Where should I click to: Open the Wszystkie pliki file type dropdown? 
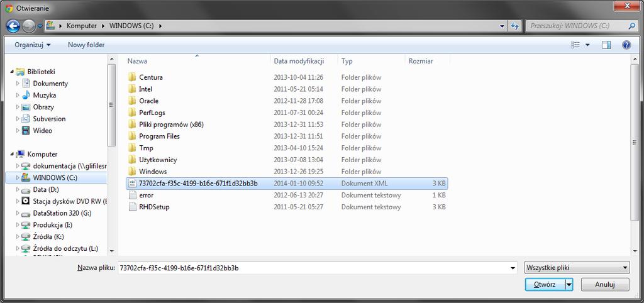click(577, 268)
